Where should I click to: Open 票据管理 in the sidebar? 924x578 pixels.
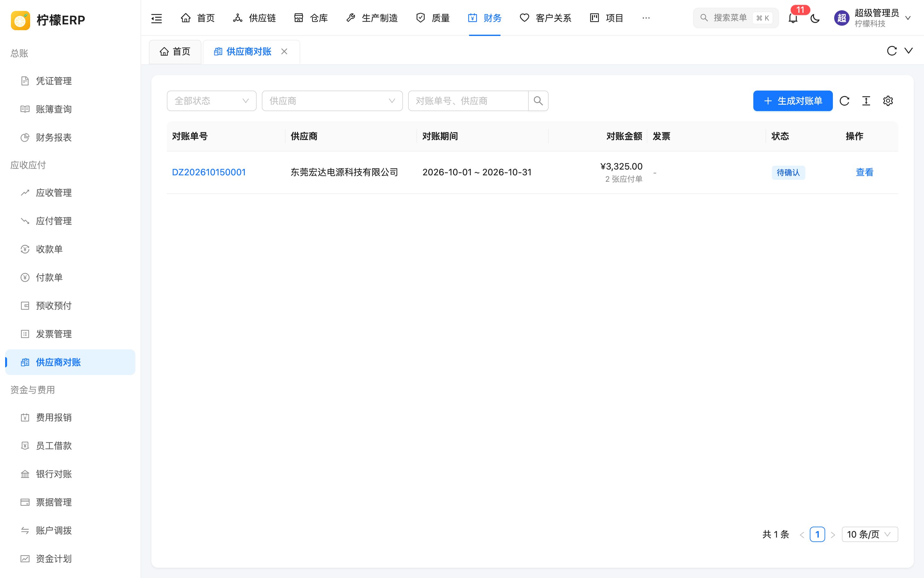pyautogui.click(x=70, y=502)
